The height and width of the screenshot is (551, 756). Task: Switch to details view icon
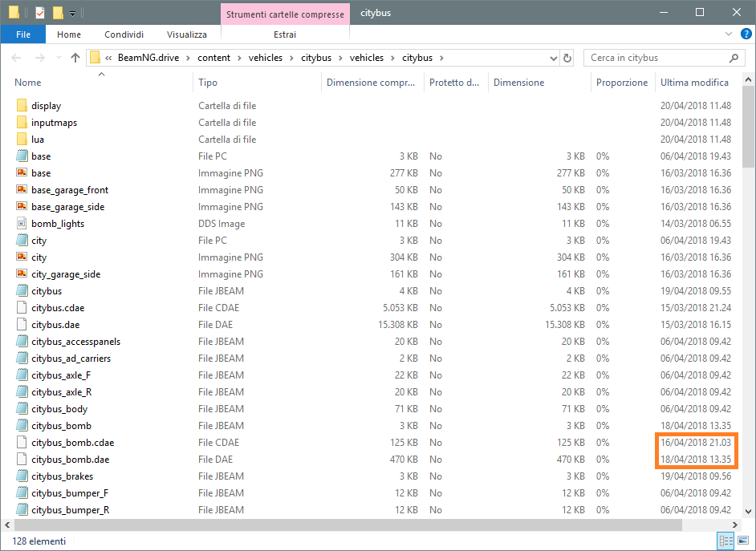726,541
